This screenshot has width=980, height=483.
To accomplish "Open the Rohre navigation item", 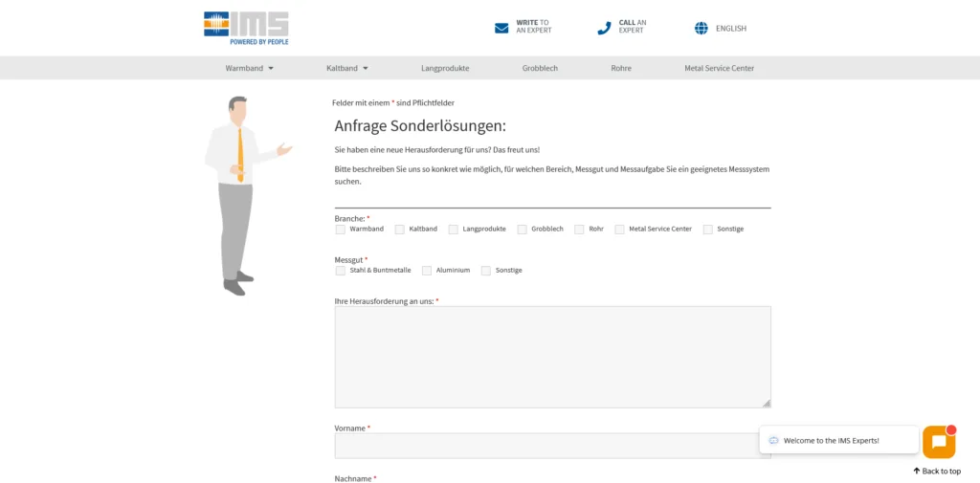I will coord(621,68).
